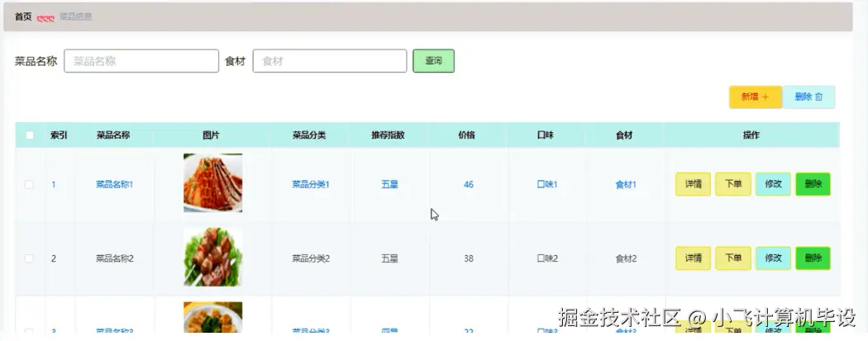Click 修改 for 菜品名称2
Viewport: 868px width, 341px height.
[773, 258]
